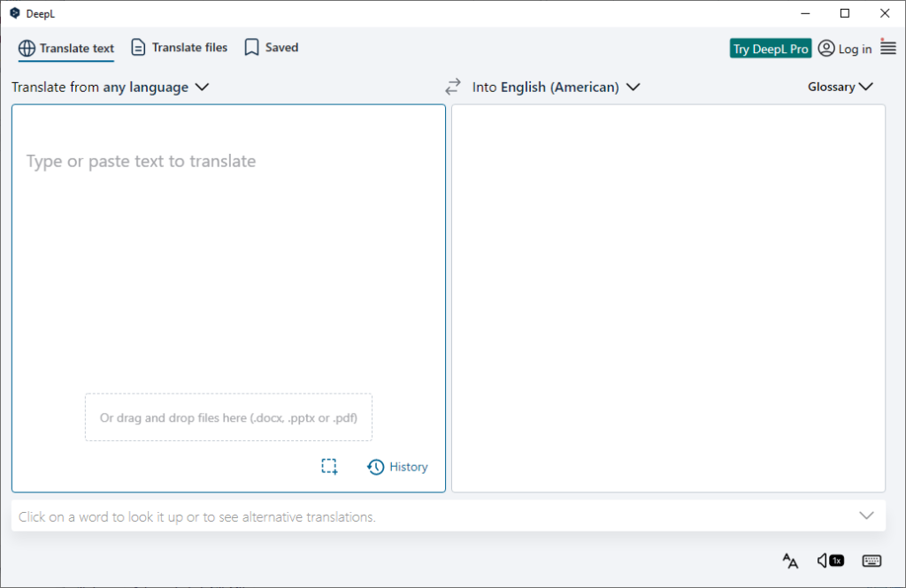Close the DeepL window

885,12
